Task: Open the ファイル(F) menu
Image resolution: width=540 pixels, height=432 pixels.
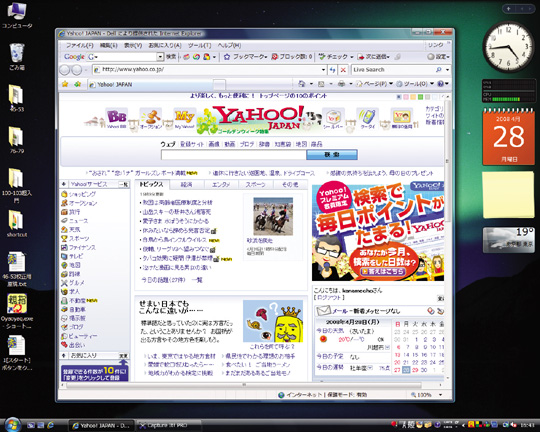Action: click(80, 45)
